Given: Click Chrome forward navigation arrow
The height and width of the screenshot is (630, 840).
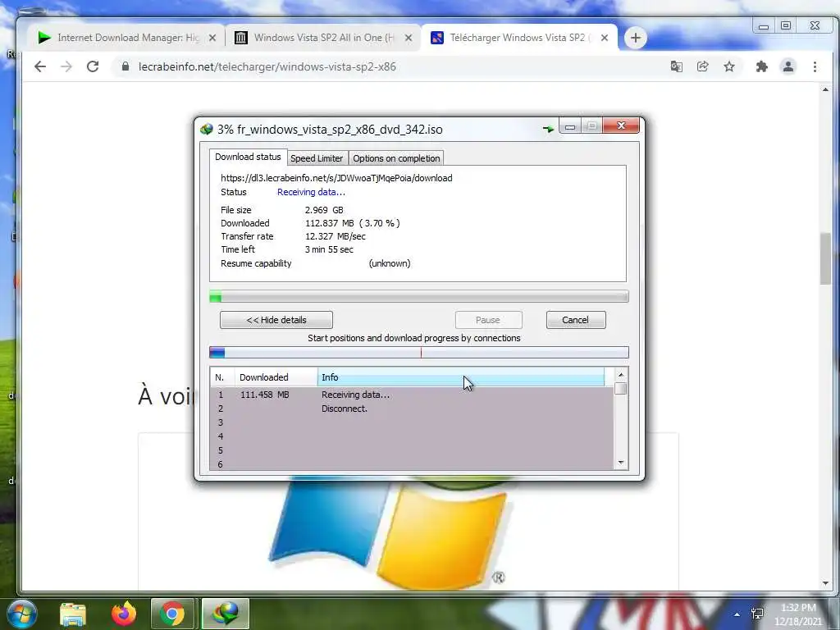Looking at the screenshot, I should [66, 66].
